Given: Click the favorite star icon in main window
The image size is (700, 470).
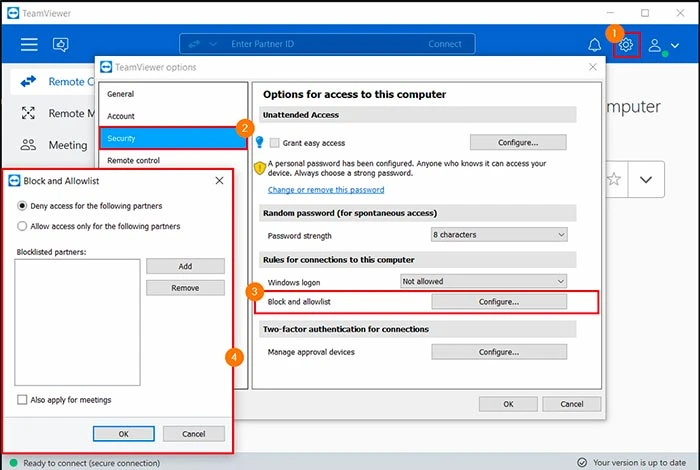Looking at the screenshot, I should [x=614, y=179].
